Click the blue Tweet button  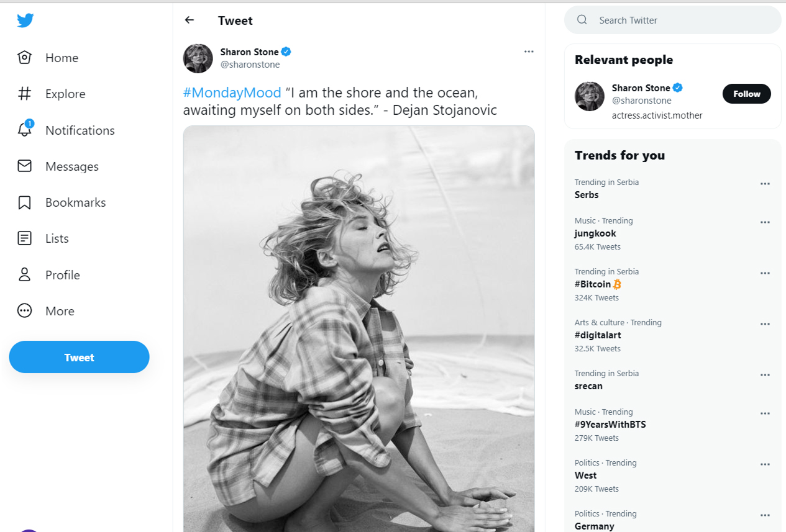pos(79,357)
